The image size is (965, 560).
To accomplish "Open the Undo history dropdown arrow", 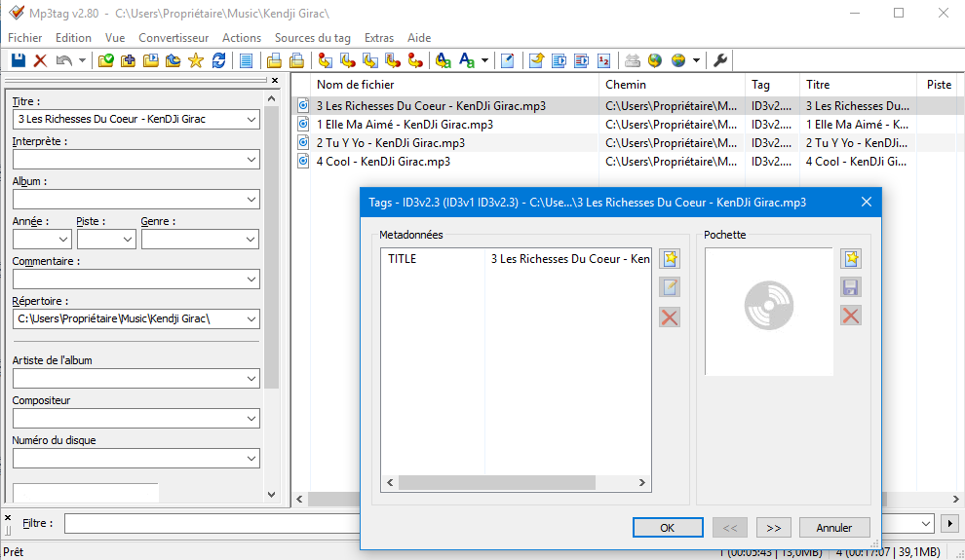I will click(82, 60).
